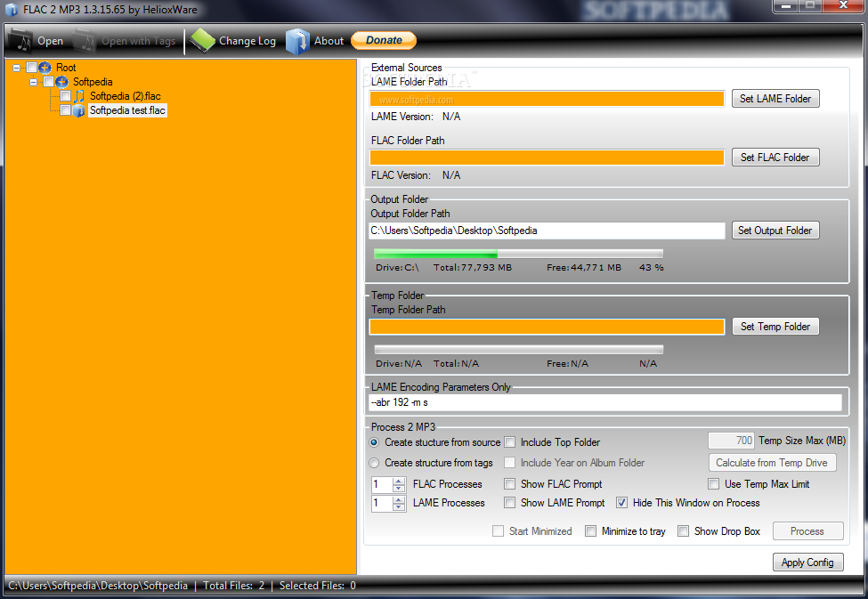
Task: Select the Softpedia test.flac tree item
Action: (127, 110)
